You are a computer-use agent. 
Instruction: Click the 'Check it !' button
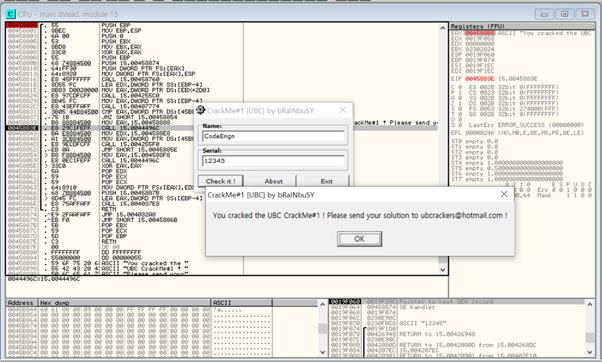point(220,181)
